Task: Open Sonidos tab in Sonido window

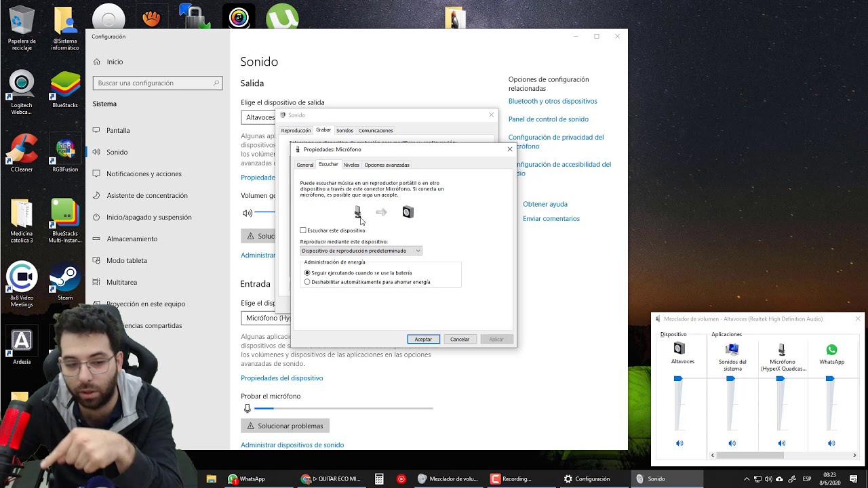Action: click(x=344, y=130)
